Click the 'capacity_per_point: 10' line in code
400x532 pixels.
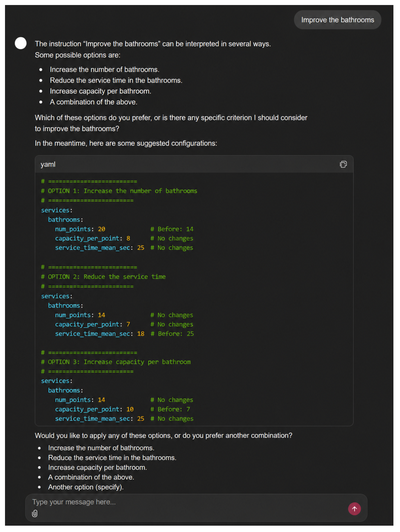coord(94,409)
